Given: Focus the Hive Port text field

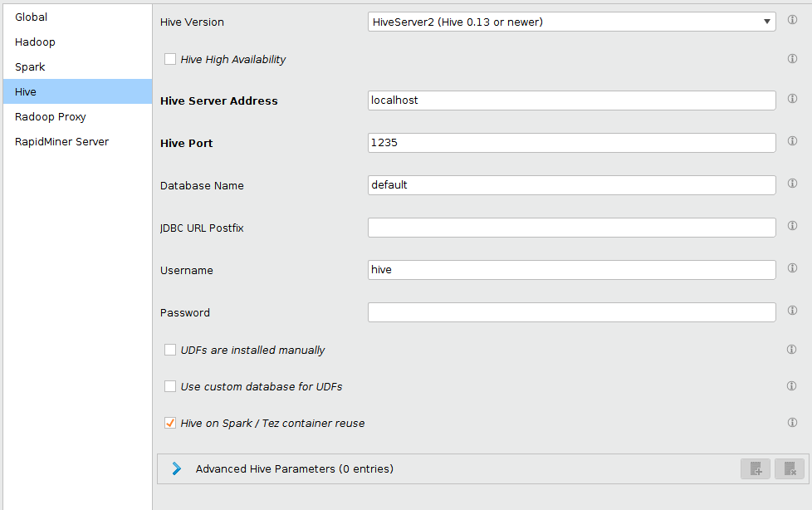Looking at the screenshot, I should (571, 143).
